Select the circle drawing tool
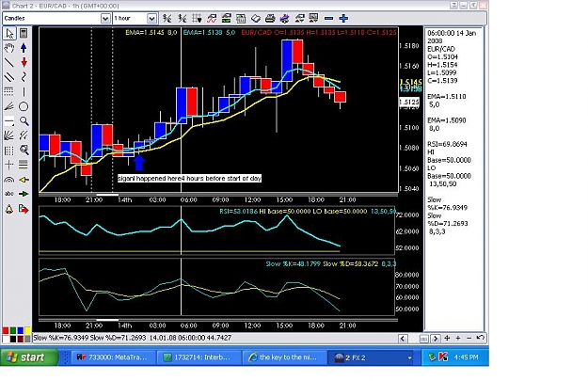 tap(24, 106)
